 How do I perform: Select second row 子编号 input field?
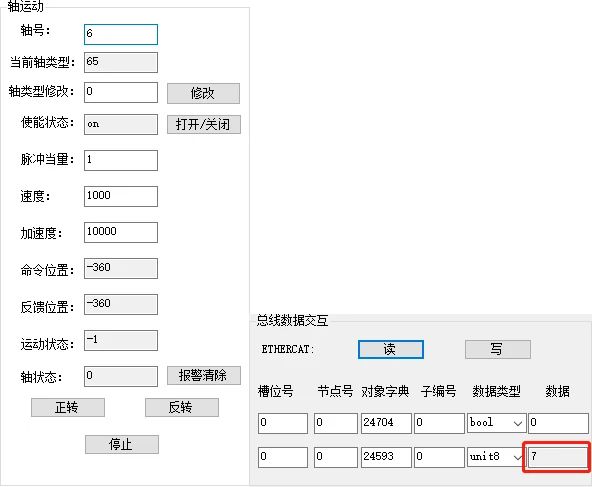click(x=439, y=457)
